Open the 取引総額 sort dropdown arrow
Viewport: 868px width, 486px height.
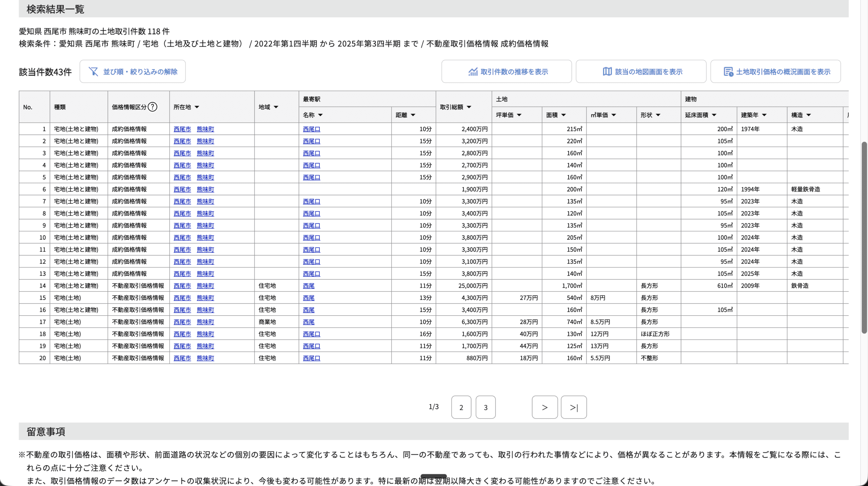[469, 107]
